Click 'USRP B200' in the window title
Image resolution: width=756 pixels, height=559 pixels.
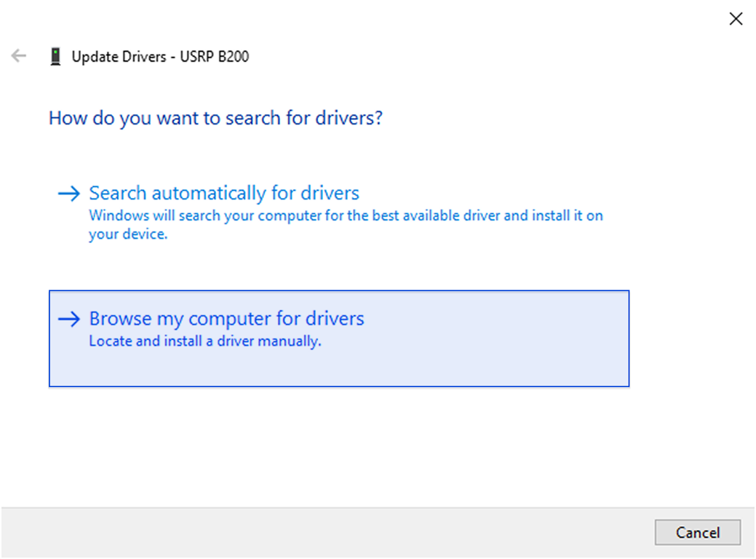tap(215, 57)
